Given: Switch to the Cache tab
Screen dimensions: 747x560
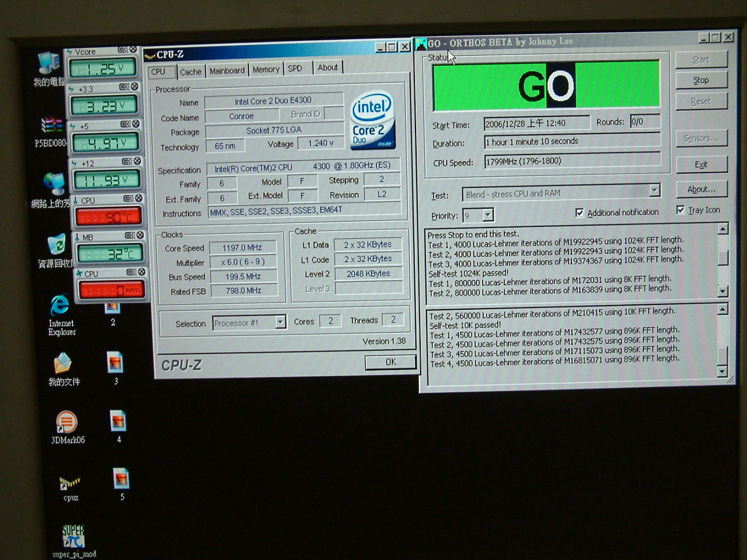Looking at the screenshot, I should 190,71.
